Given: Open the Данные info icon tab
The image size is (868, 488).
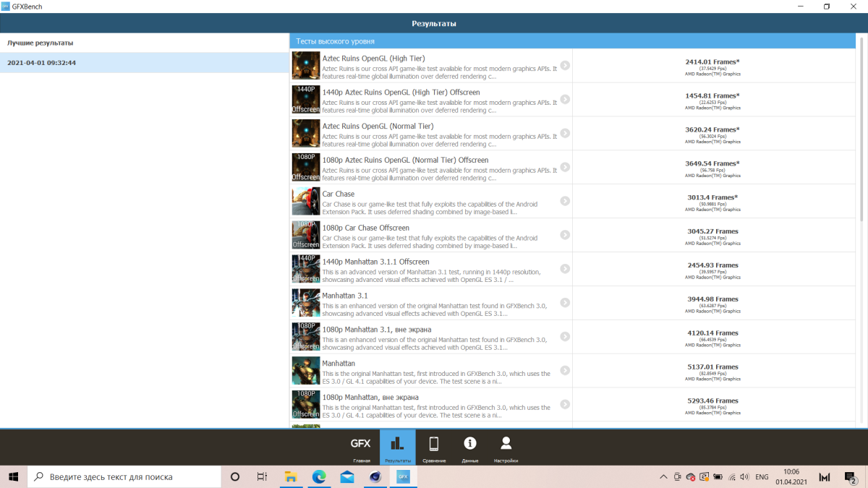Looking at the screenshot, I should coord(470,448).
